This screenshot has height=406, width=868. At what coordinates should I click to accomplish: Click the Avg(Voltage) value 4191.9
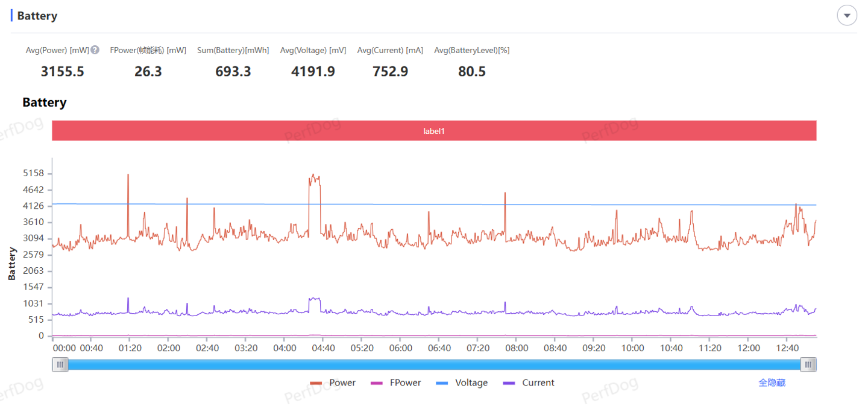point(313,72)
